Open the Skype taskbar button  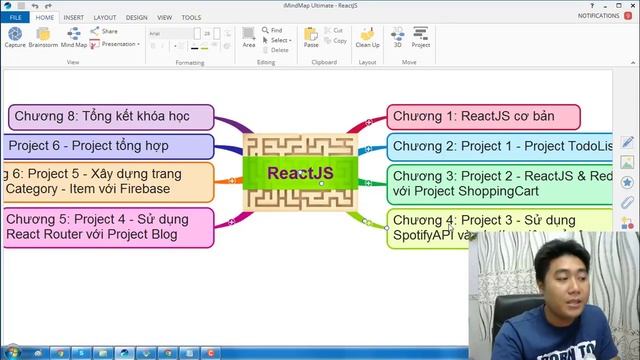[81, 353]
